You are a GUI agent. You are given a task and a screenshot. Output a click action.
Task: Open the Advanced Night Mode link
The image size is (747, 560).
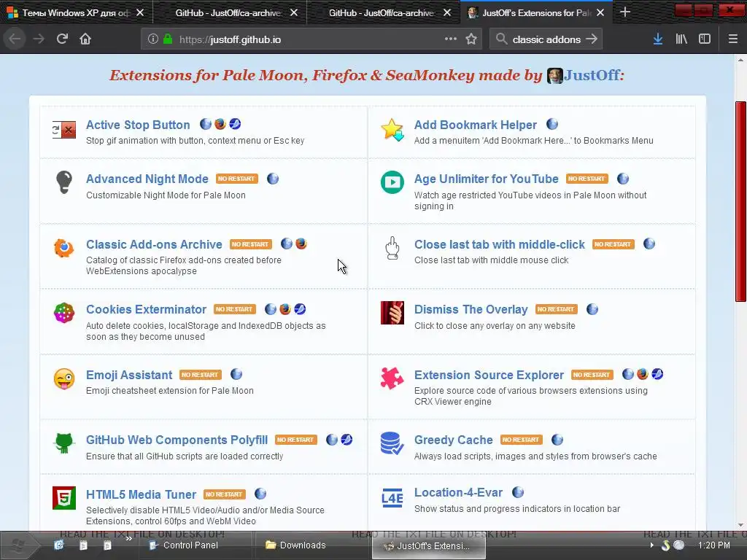[147, 179]
